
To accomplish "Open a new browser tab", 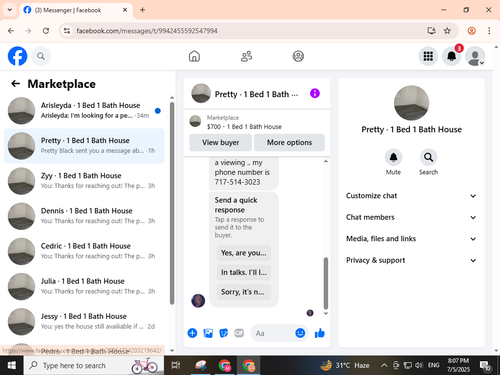I will 142,10.
